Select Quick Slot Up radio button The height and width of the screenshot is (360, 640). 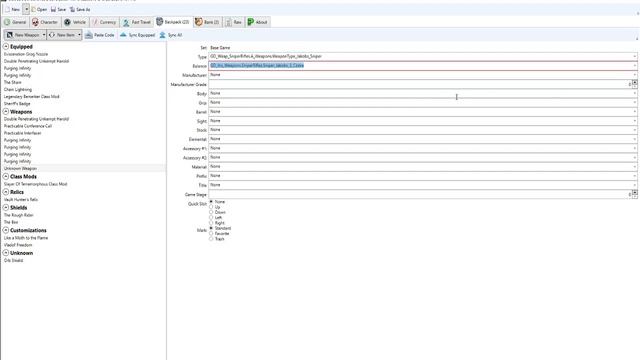211,207
